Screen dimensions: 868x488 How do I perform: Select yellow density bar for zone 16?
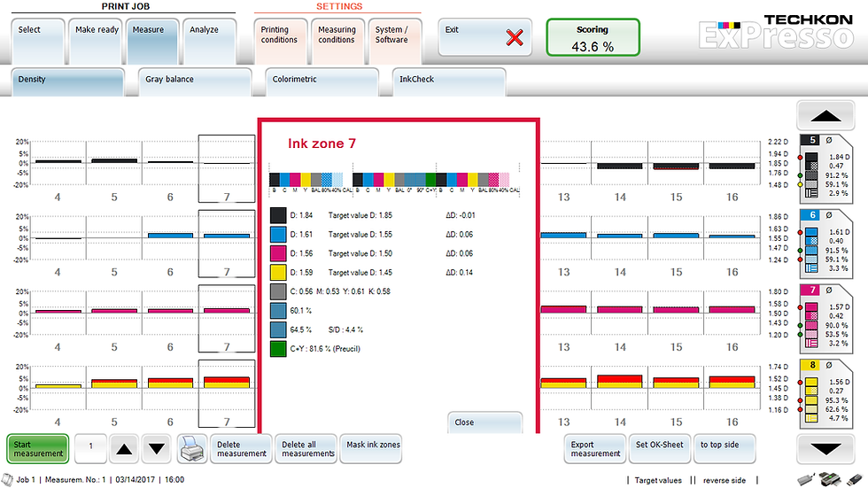pos(732,383)
